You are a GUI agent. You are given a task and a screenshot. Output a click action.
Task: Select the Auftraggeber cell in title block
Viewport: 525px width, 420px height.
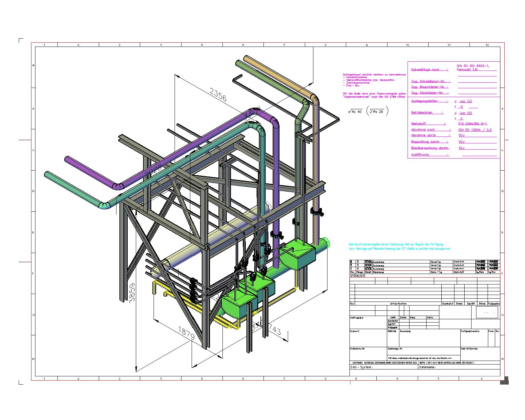point(357,318)
